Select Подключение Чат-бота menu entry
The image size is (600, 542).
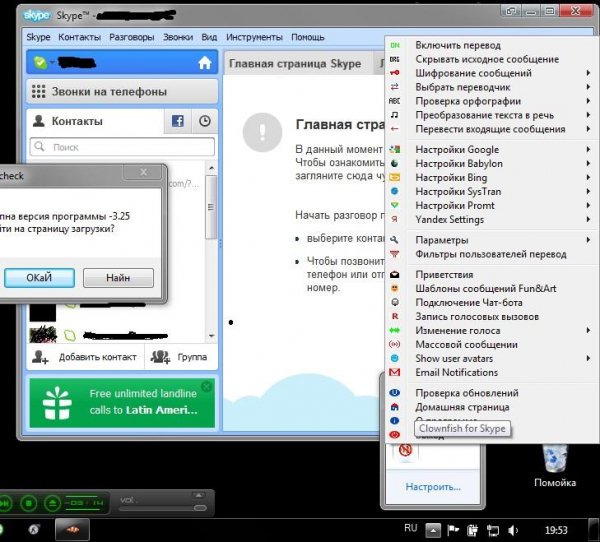[x=469, y=302]
